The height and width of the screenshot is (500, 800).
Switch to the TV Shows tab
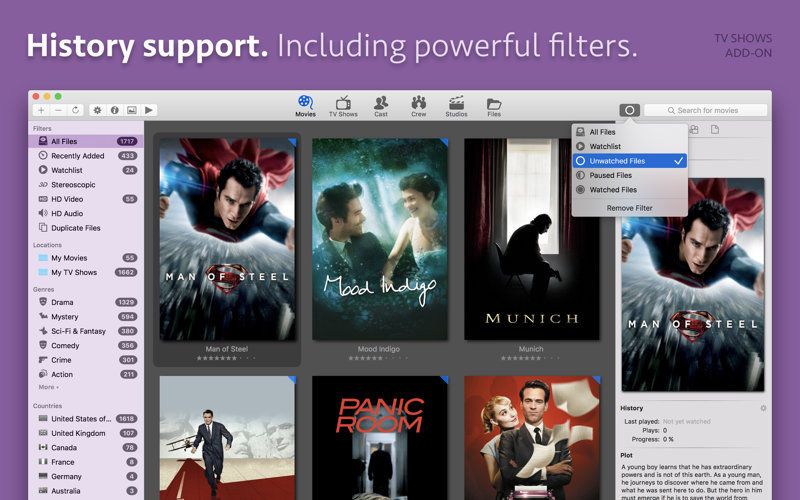[343, 106]
